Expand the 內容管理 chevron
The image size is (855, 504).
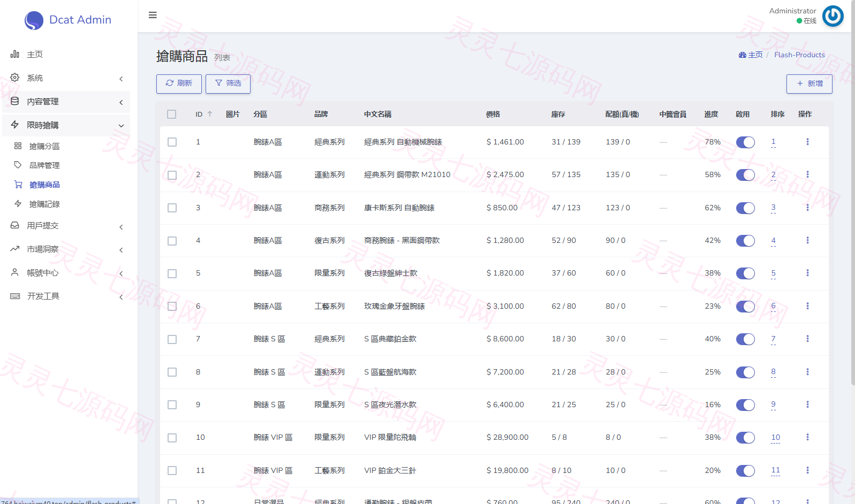pos(121,102)
